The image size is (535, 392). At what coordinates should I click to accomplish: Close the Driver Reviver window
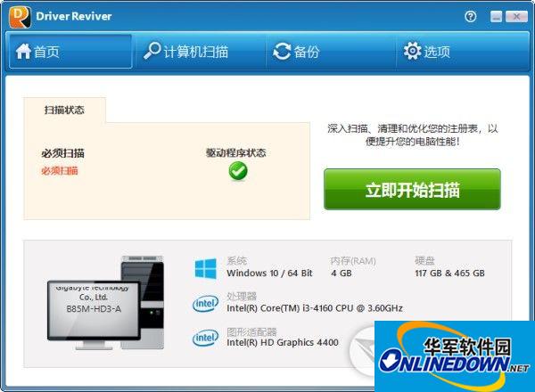point(516,16)
